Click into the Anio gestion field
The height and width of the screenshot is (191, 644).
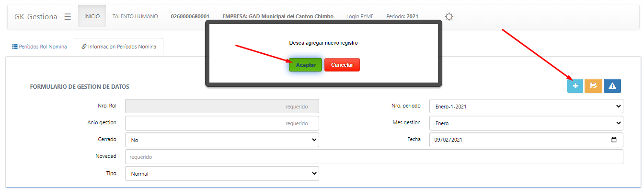pos(222,123)
